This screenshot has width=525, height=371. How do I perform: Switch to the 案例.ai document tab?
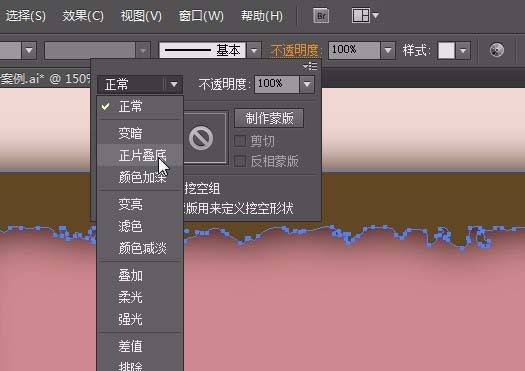tap(45, 79)
